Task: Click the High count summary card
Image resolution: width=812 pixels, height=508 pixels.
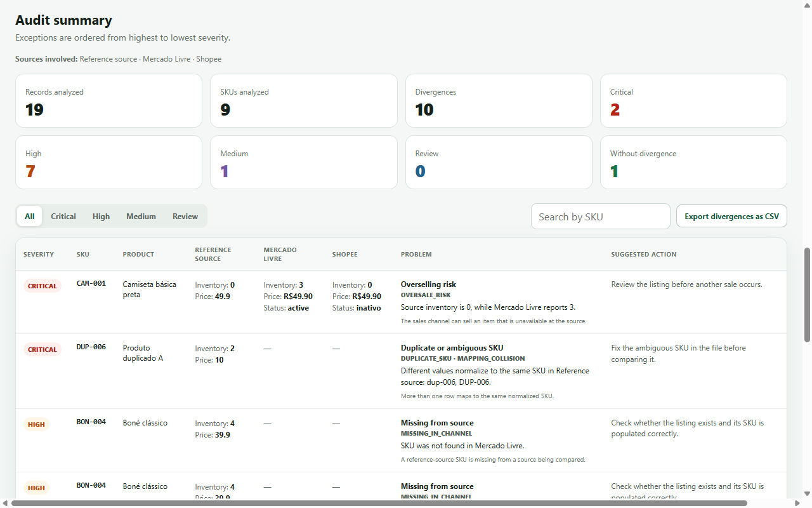Action: (x=108, y=163)
